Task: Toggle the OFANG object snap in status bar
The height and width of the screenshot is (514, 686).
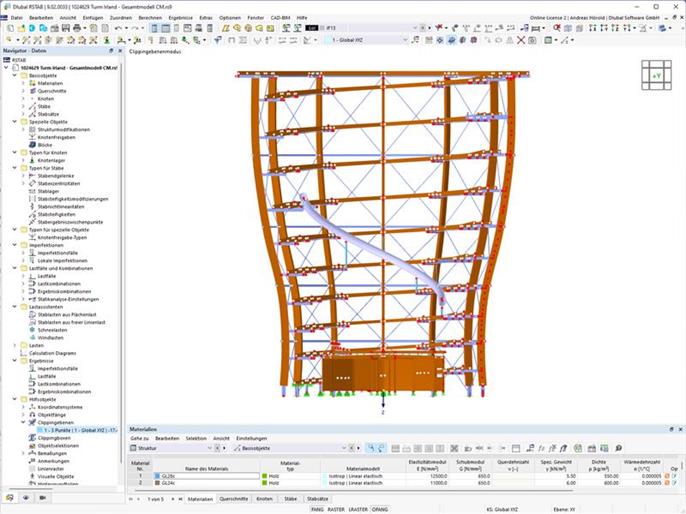Action: coord(380,509)
